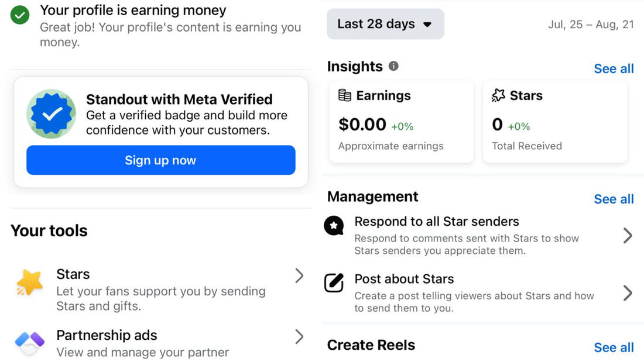Open the Respond to all Star senders arrow
The width and height of the screenshot is (644, 362).
tap(627, 236)
